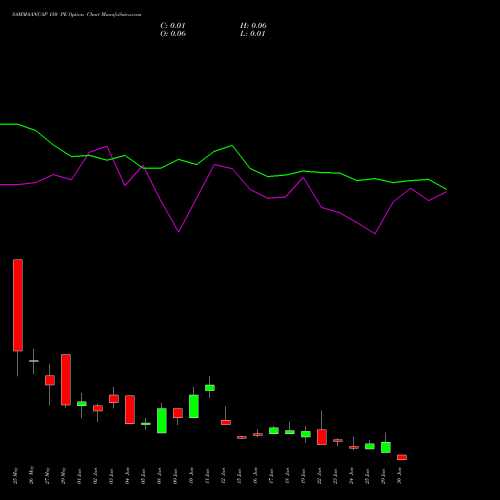This screenshot has width=500, height=500.
Task: Click the tall red candle for 25 May
Action: pos(18,305)
